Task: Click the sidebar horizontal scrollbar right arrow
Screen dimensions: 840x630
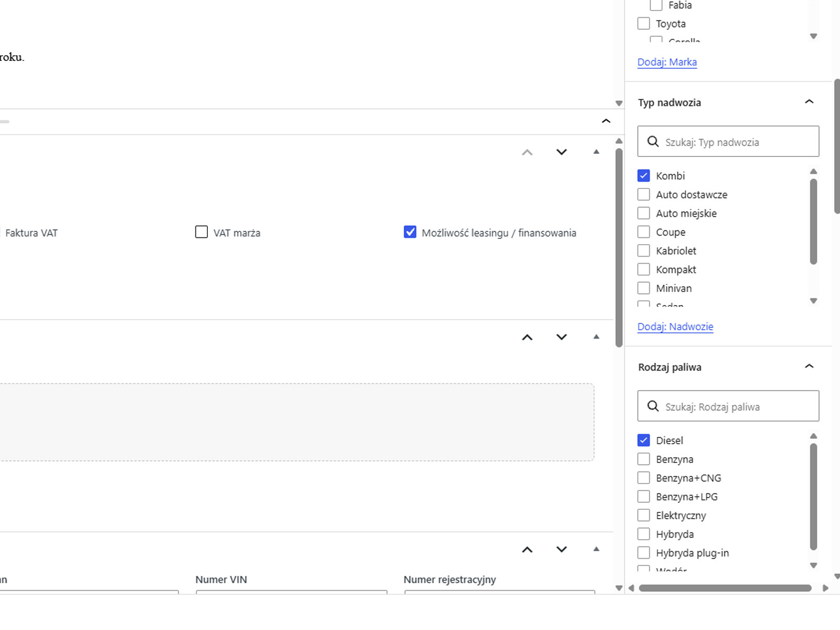Action: [x=825, y=588]
